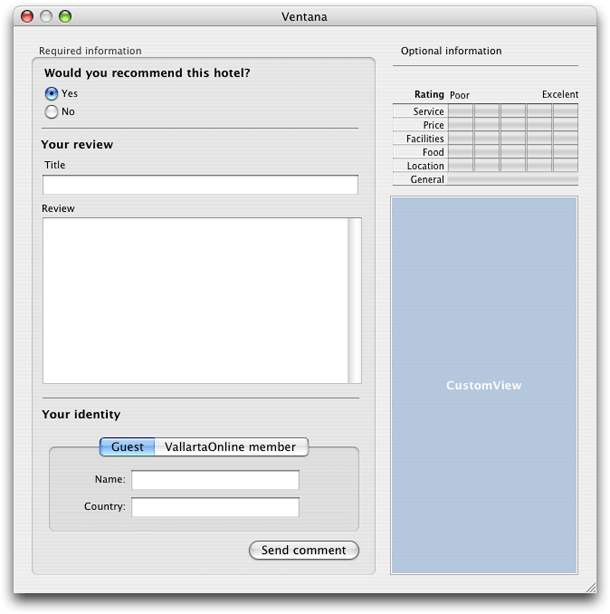This screenshot has width=610, height=614.
Task: Select the Yes radio button
Action: [51, 94]
